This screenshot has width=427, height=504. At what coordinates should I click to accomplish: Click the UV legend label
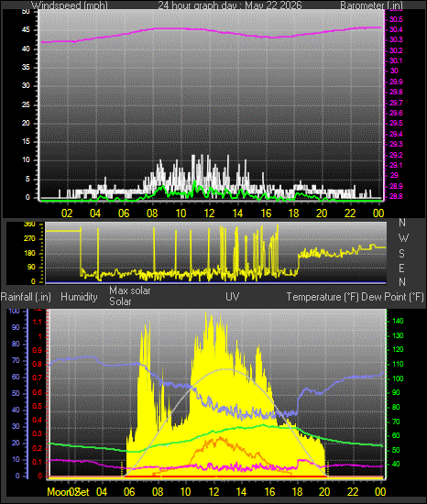point(233,296)
